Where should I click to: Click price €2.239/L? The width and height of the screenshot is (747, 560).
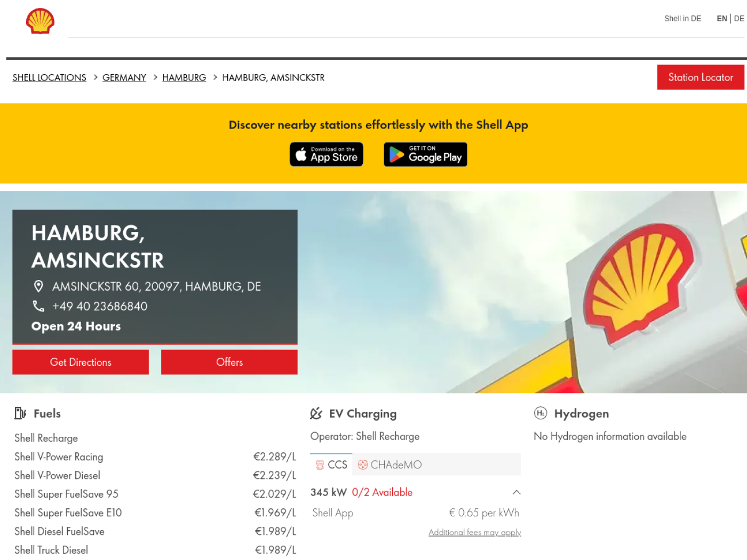[274, 476]
